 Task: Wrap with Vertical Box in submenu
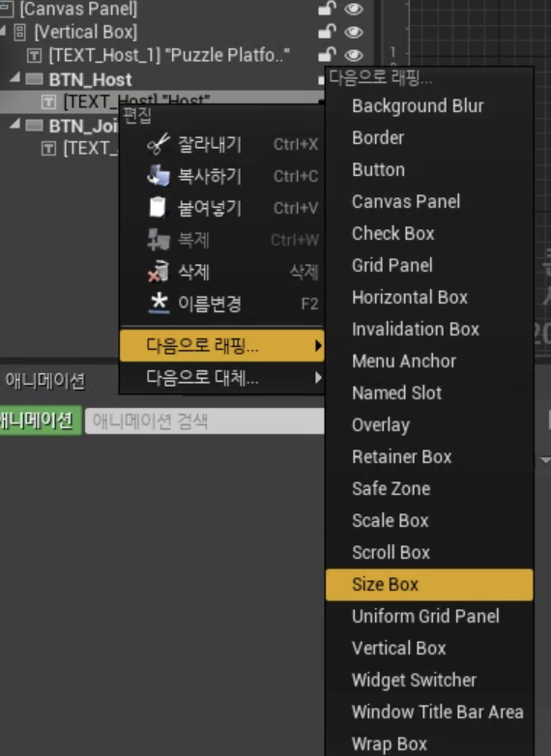tap(429, 648)
